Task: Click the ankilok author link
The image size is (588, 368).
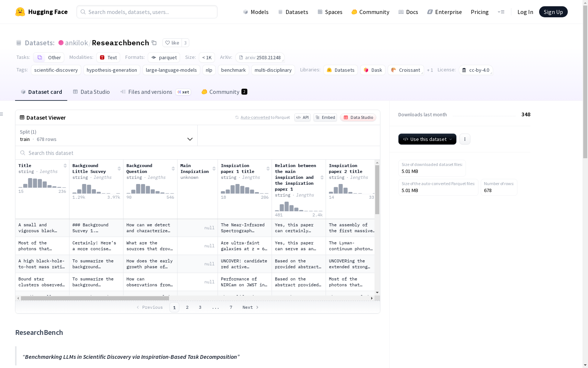Action: pyautogui.click(x=76, y=43)
